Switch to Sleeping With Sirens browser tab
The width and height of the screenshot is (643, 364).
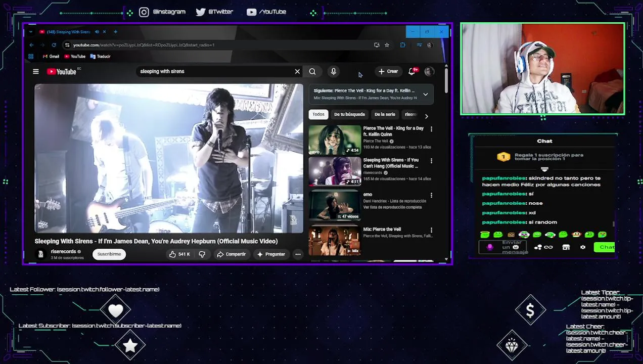(68, 32)
